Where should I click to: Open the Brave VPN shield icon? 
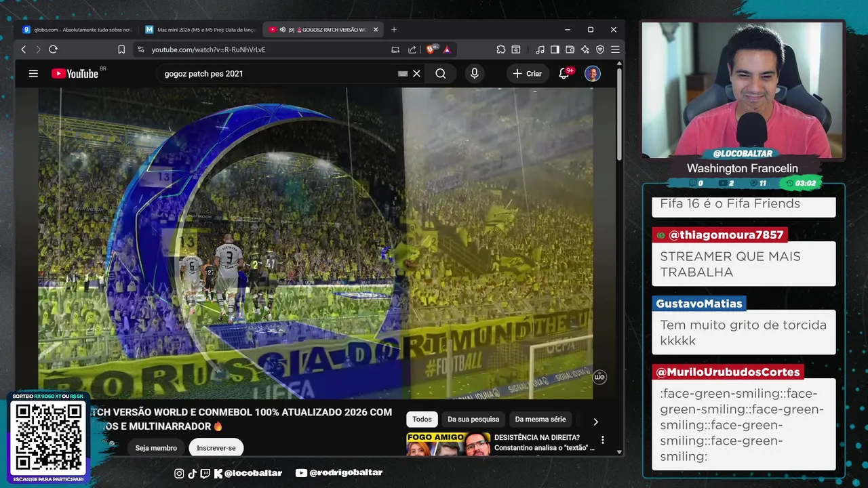pyautogui.click(x=600, y=49)
